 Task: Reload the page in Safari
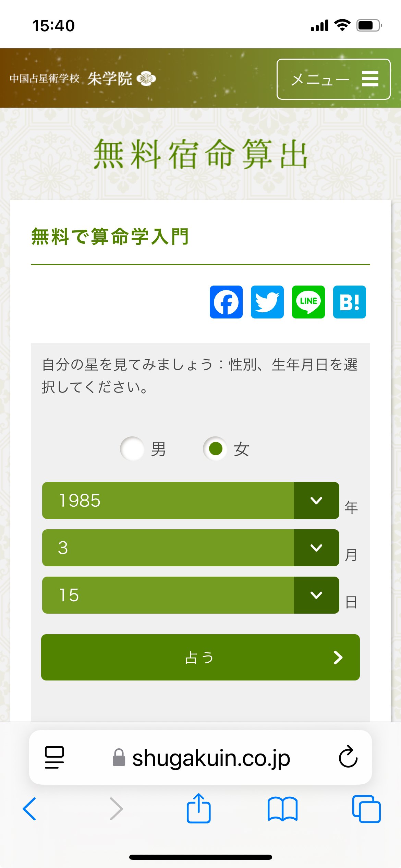(348, 757)
